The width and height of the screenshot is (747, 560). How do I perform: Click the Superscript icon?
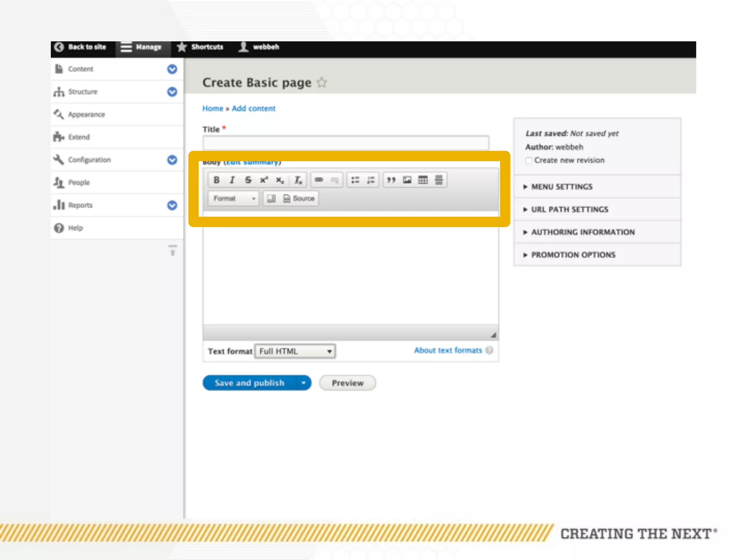point(264,180)
